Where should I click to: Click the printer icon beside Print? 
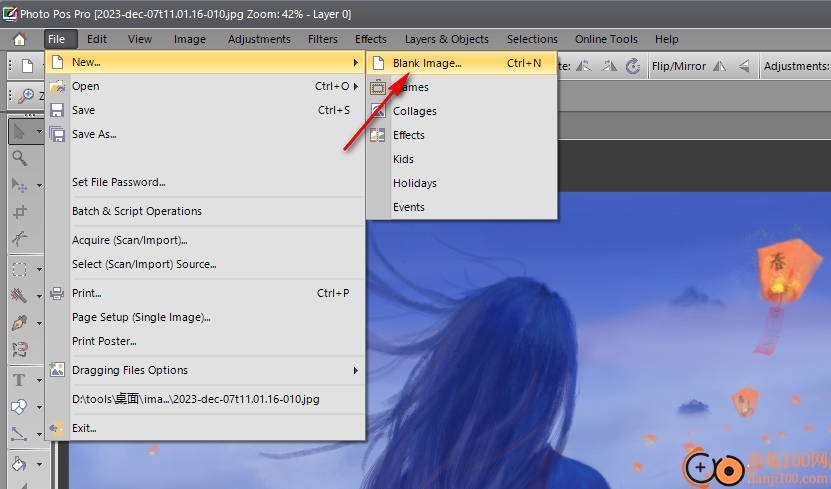pyautogui.click(x=57, y=294)
